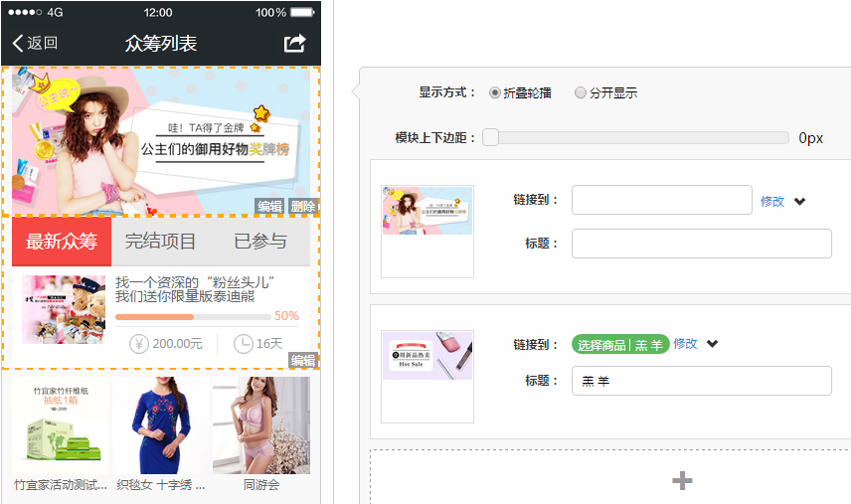Click the first 修改 link

click(772, 201)
